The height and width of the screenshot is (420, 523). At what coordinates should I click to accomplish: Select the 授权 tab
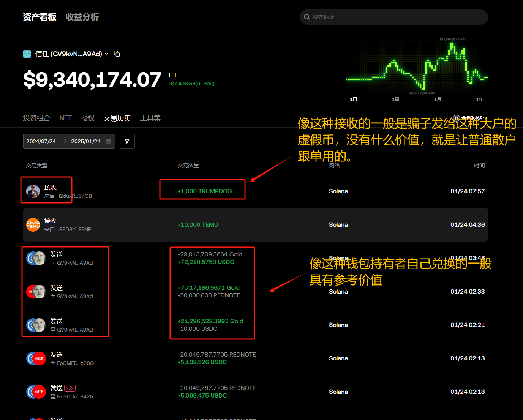pos(87,118)
